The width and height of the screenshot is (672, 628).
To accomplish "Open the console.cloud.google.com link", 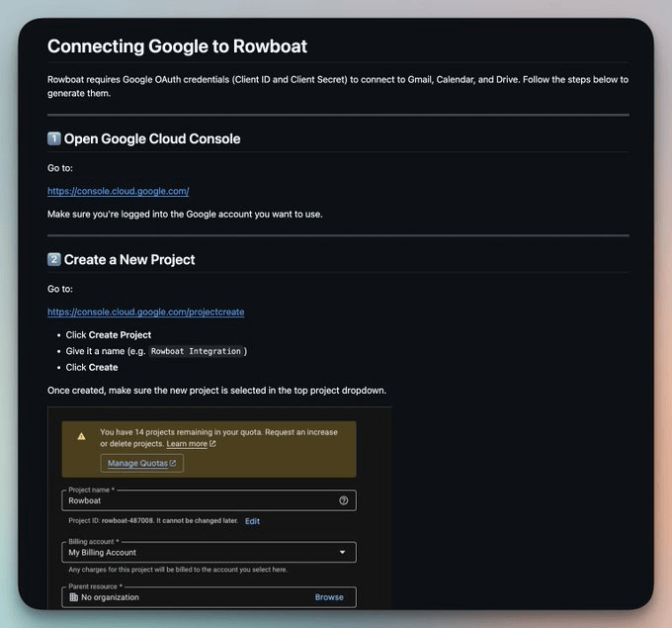I will [118, 191].
